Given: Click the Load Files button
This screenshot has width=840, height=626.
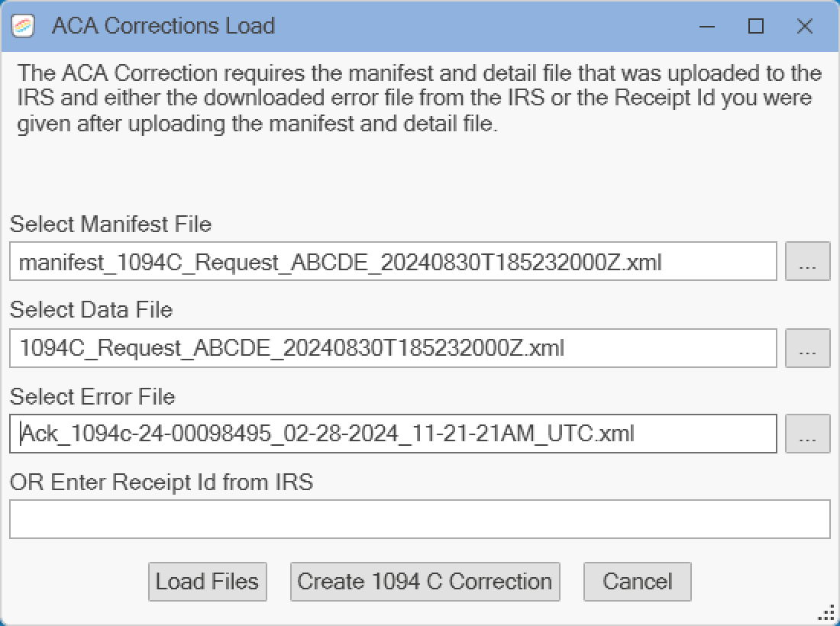Looking at the screenshot, I should (x=207, y=582).
